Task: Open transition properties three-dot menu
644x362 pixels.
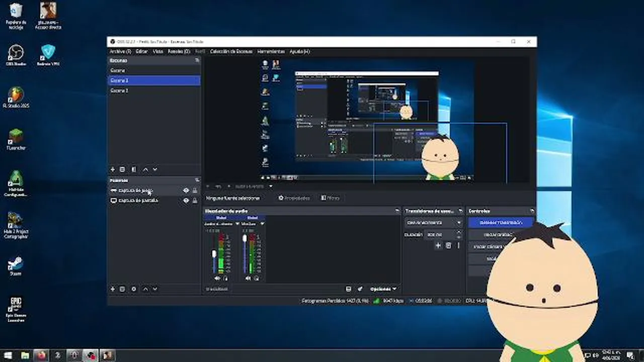Action: [458, 245]
